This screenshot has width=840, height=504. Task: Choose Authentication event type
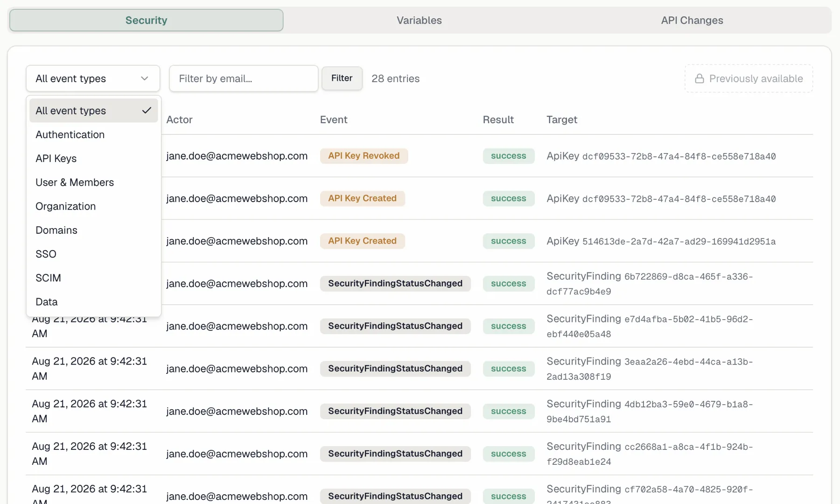(93, 134)
